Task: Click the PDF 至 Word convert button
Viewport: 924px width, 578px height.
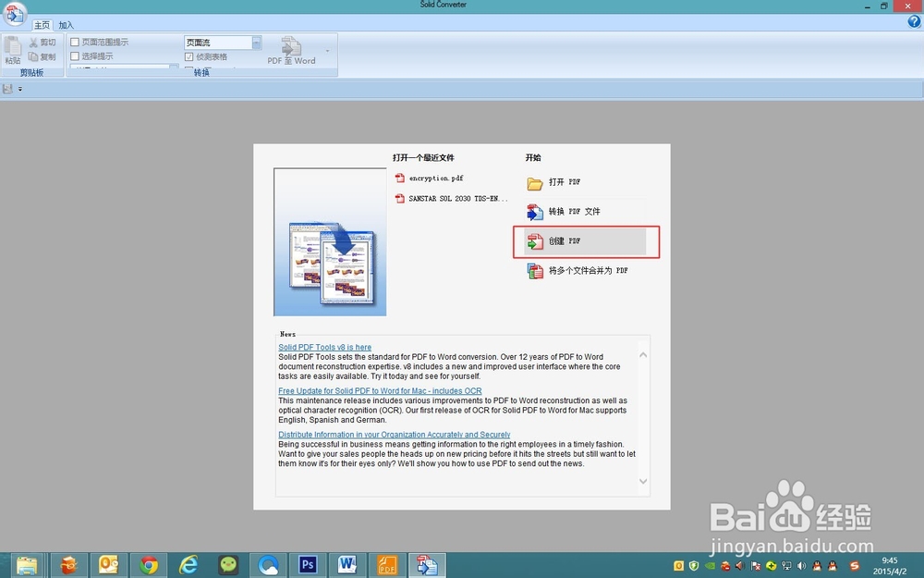Action: pyautogui.click(x=291, y=51)
